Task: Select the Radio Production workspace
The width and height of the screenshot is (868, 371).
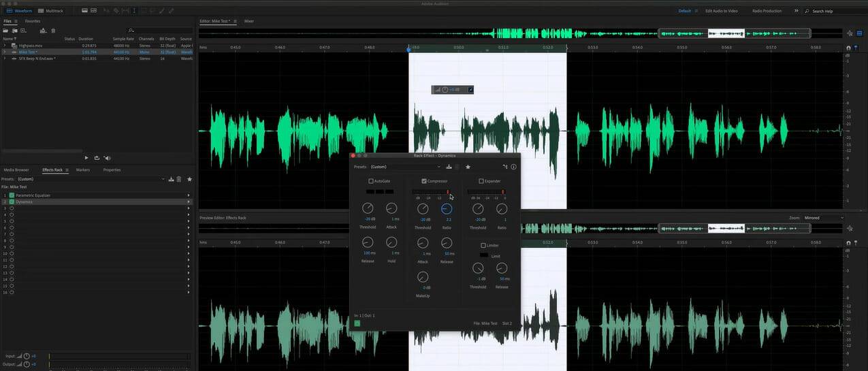Action: [767, 11]
